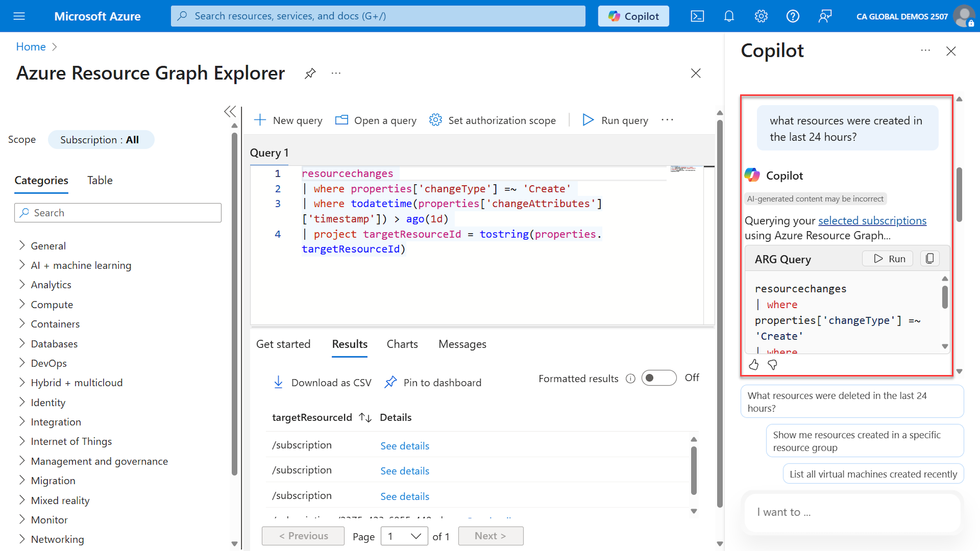The image size is (980, 551).
Task: Go to Home breadcrumb
Action: 31,47
